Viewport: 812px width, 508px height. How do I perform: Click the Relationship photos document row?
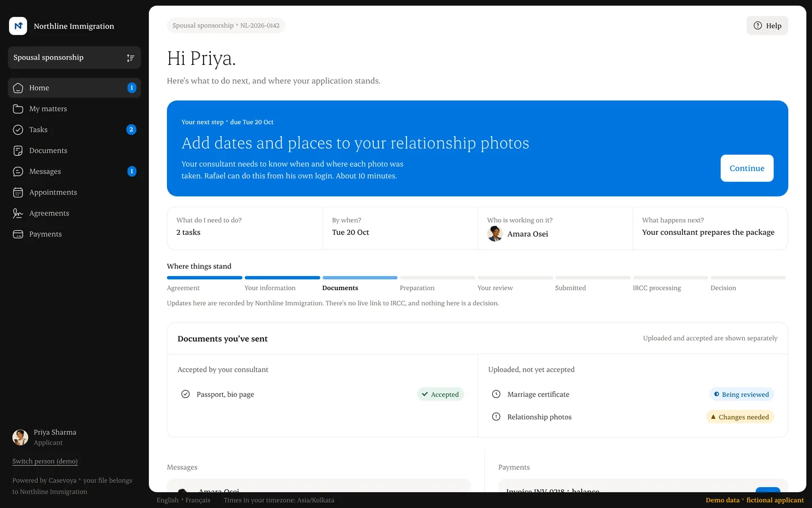point(633,417)
